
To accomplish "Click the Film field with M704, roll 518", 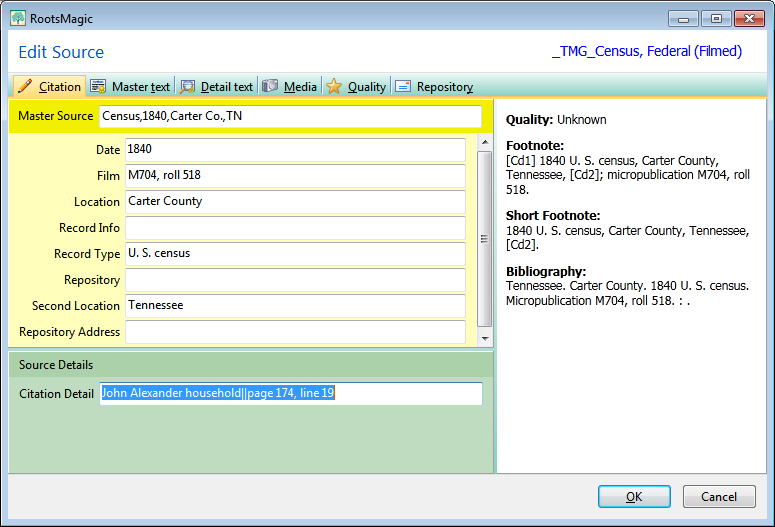I will pyautogui.click(x=295, y=176).
